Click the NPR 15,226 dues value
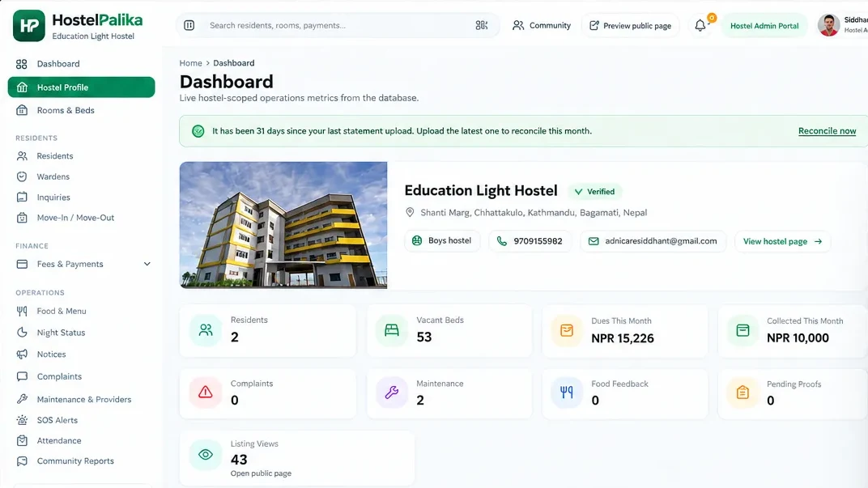 point(622,338)
